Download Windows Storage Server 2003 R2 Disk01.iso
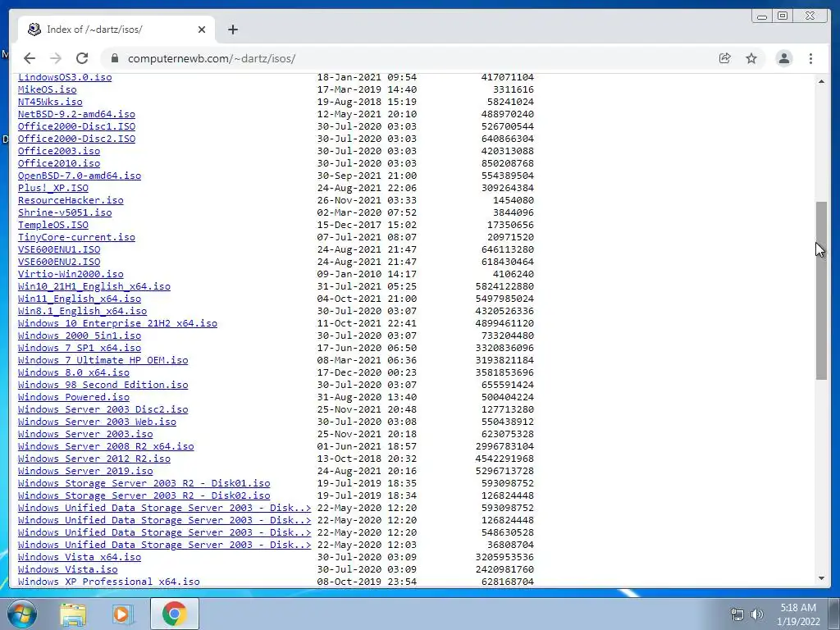Image resolution: width=840 pixels, height=630 pixels. 144,484
